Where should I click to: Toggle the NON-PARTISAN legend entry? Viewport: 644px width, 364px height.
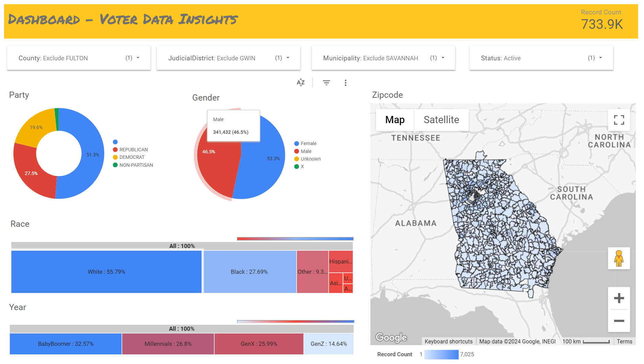click(x=136, y=165)
